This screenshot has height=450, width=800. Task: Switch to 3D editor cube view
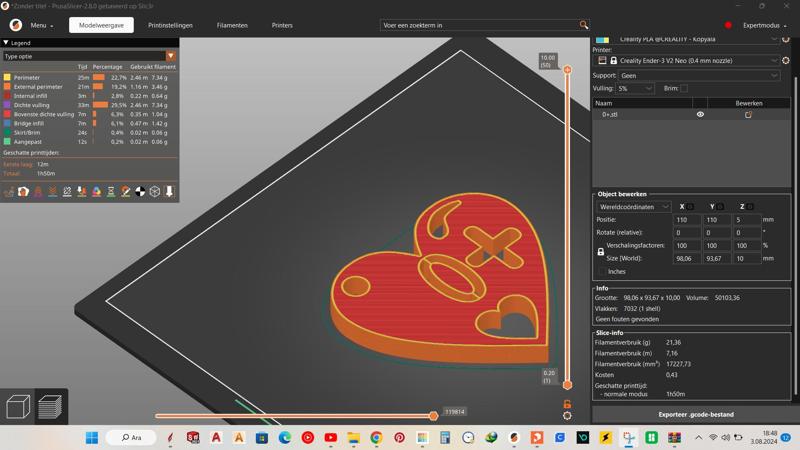(18, 407)
